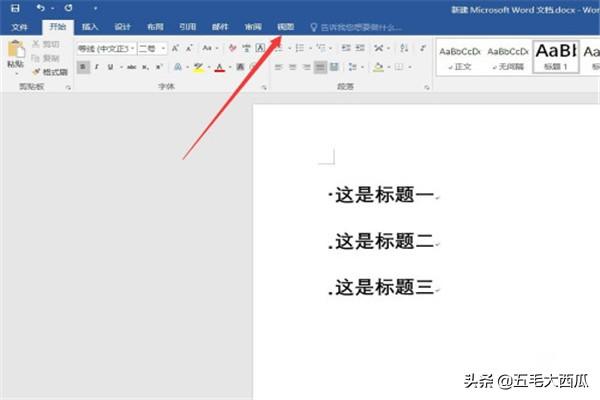The height and width of the screenshot is (400, 600).
Task: Toggle subscript formatting
Action: pyautogui.click(x=145, y=67)
